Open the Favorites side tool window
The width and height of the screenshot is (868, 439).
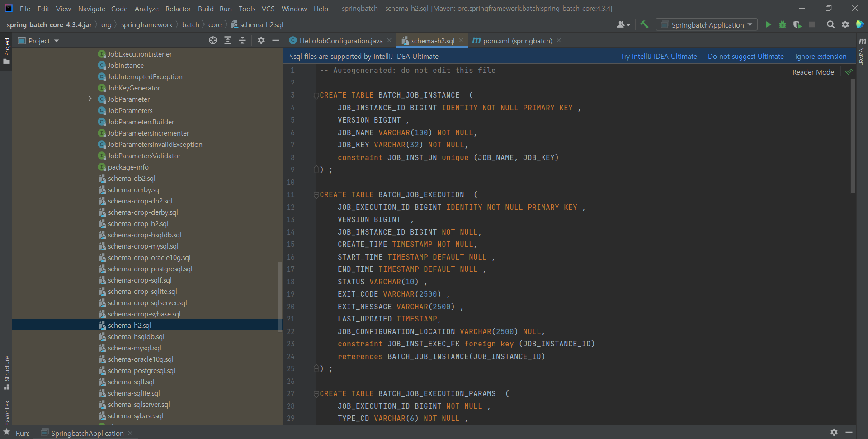(x=6, y=418)
